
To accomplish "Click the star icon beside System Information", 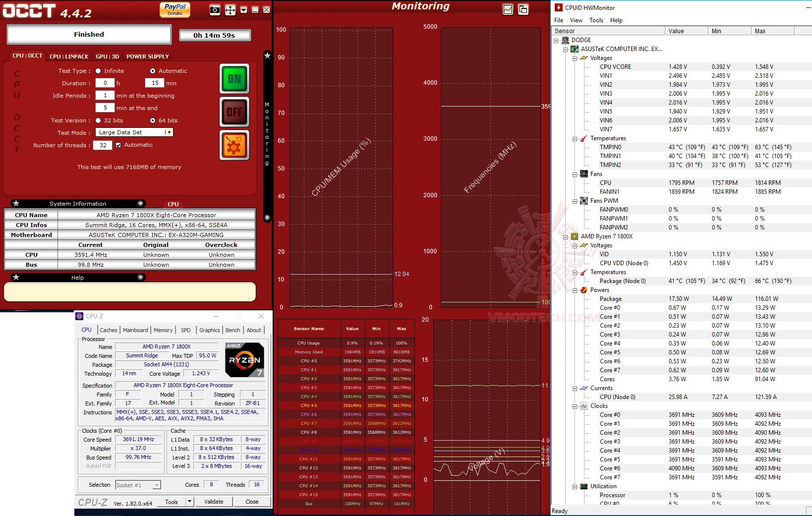I will tap(16, 203).
